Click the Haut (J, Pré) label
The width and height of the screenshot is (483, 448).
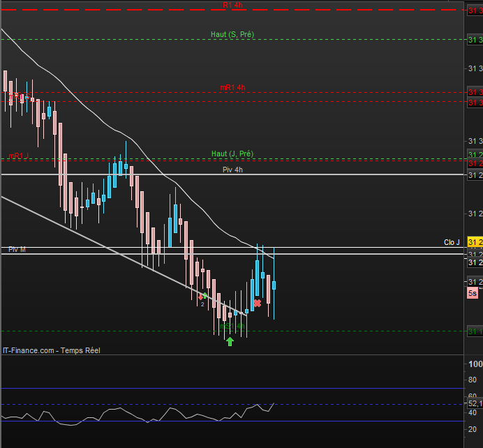[x=232, y=154]
